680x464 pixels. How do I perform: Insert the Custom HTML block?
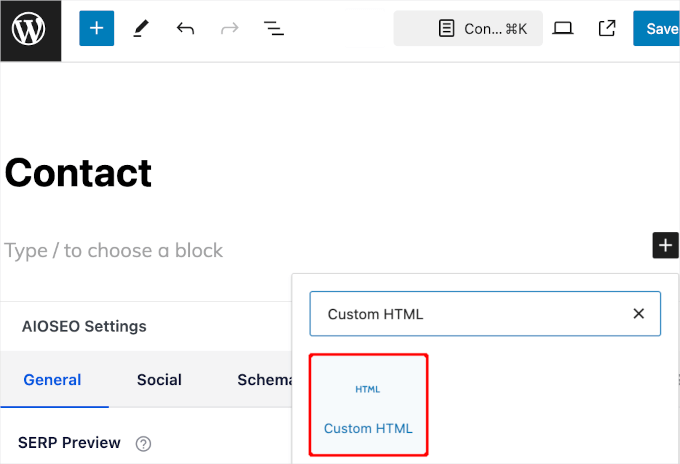[x=368, y=405]
